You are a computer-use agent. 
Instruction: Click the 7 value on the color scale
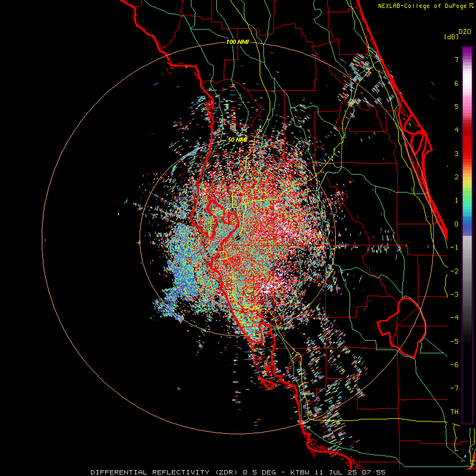[456, 59]
